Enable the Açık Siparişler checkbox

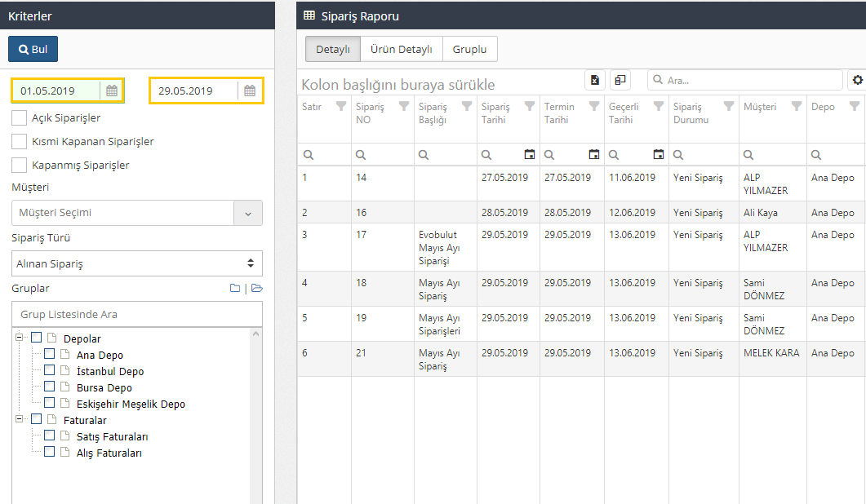[x=20, y=118]
